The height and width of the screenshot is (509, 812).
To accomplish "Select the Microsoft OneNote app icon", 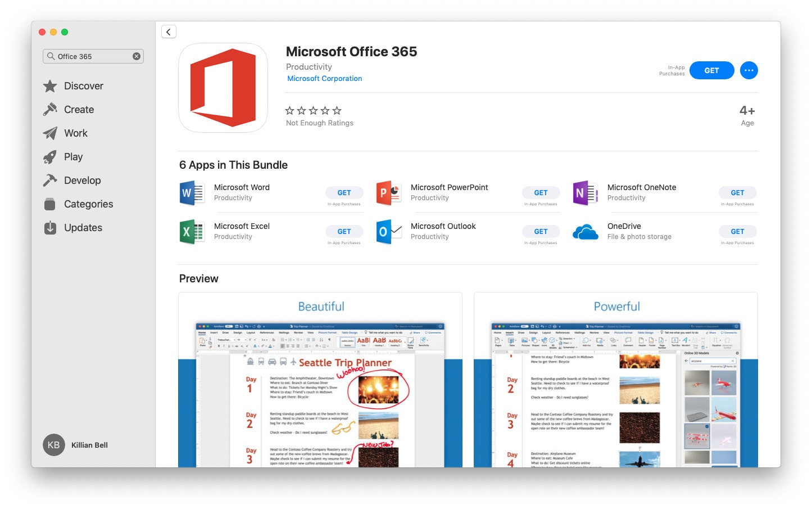I will click(585, 193).
